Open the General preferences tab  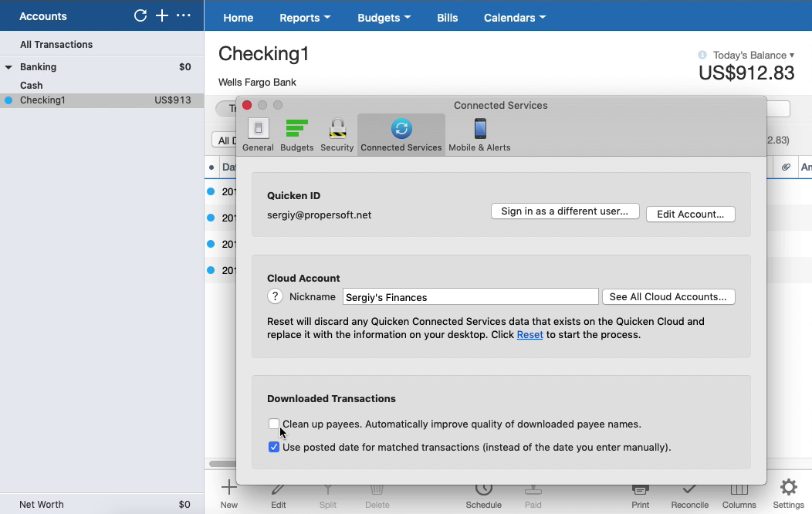[258, 134]
